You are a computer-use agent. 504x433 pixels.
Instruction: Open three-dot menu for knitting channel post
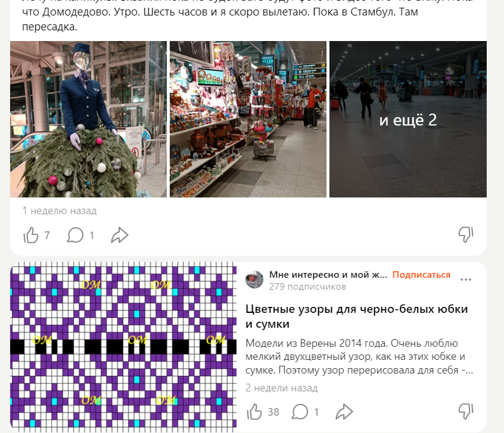[466, 280]
